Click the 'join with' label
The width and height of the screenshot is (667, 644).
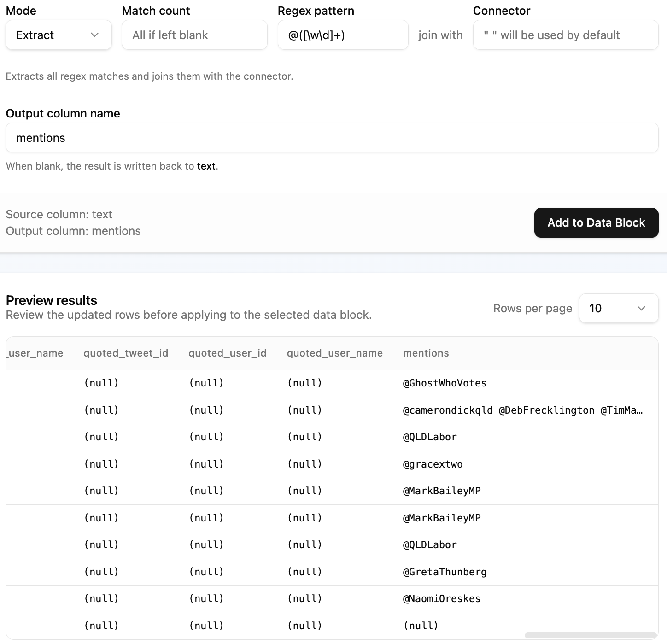[440, 35]
